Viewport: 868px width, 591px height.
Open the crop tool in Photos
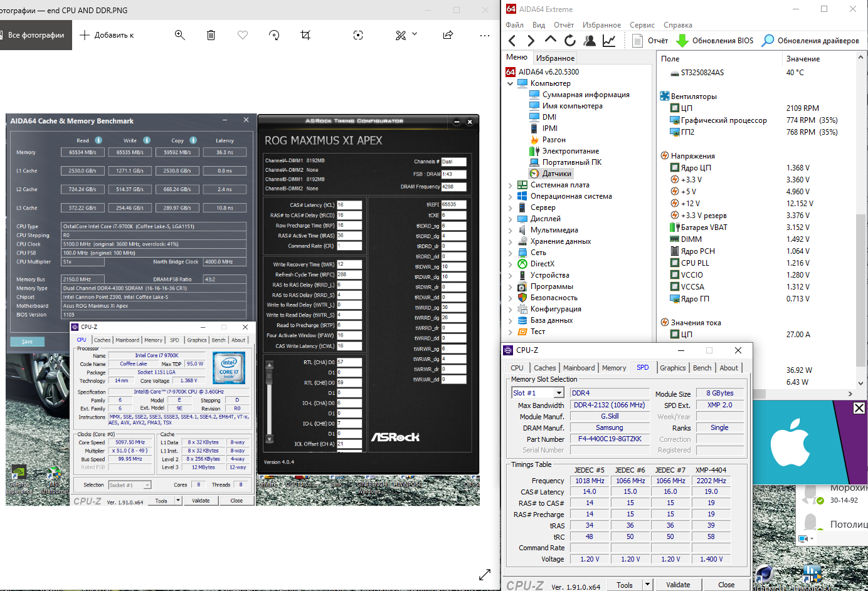tap(305, 35)
